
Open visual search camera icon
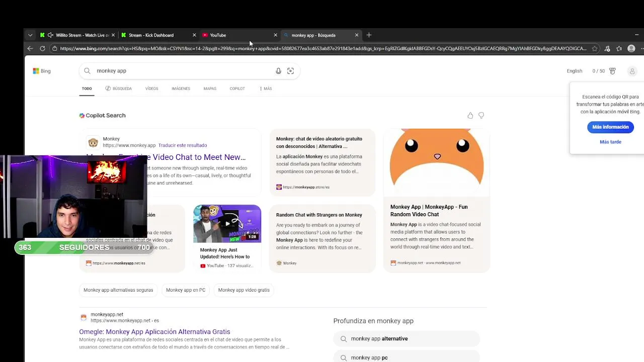(x=290, y=71)
